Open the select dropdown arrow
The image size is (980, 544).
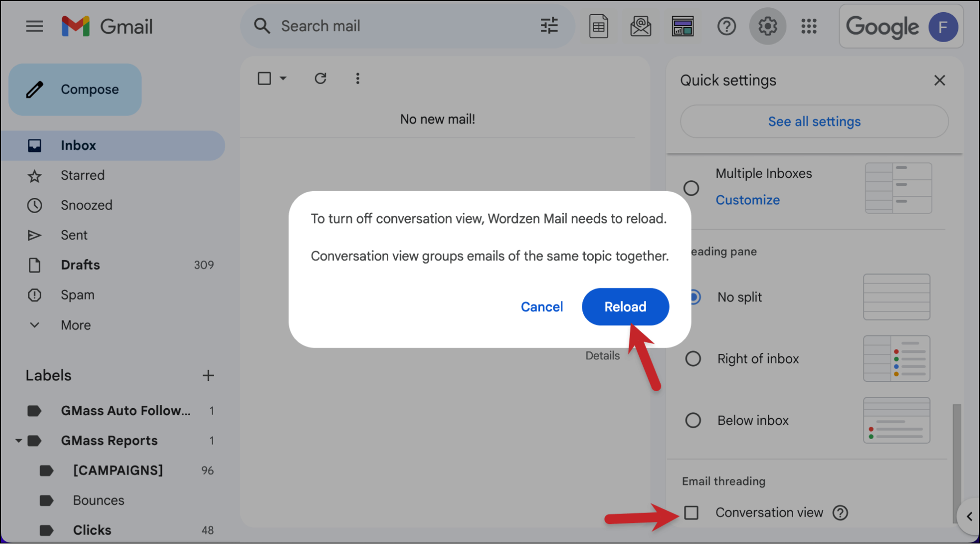point(283,78)
